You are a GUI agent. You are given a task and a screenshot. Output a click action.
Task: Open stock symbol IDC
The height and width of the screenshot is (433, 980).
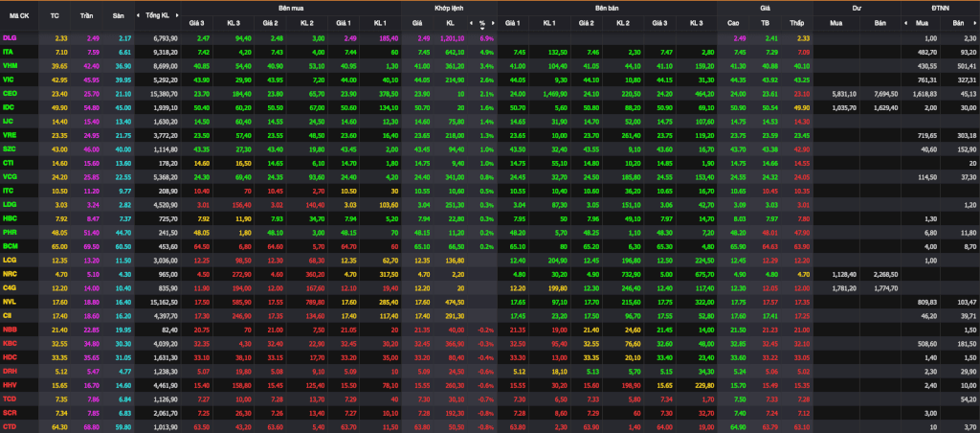[x=9, y=106]
